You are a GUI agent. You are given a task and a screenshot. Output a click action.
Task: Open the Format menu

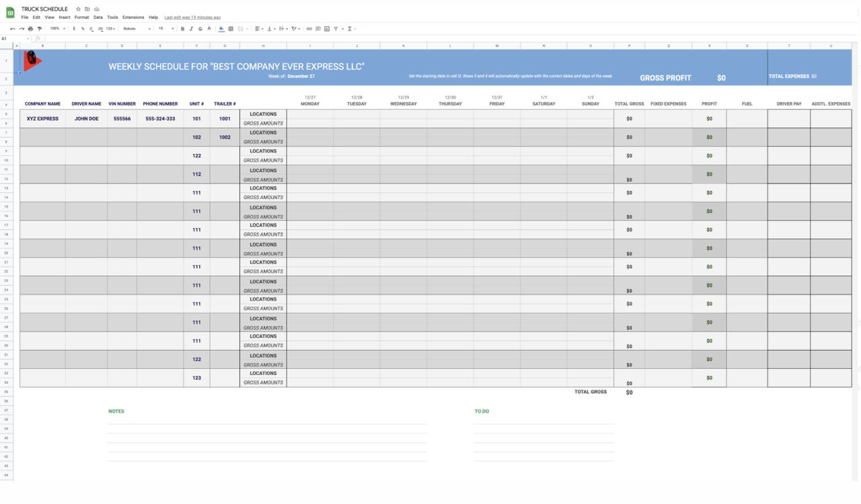(81, 17)
